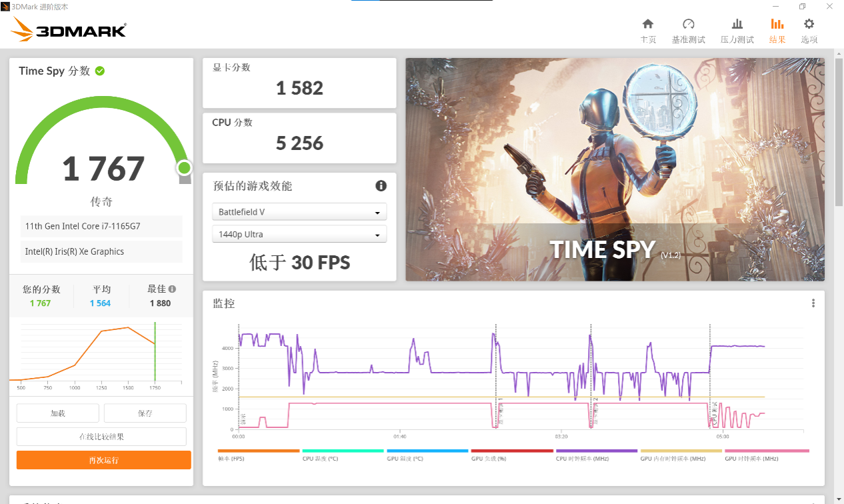Click the 3DMark title bar app icon

5,7
